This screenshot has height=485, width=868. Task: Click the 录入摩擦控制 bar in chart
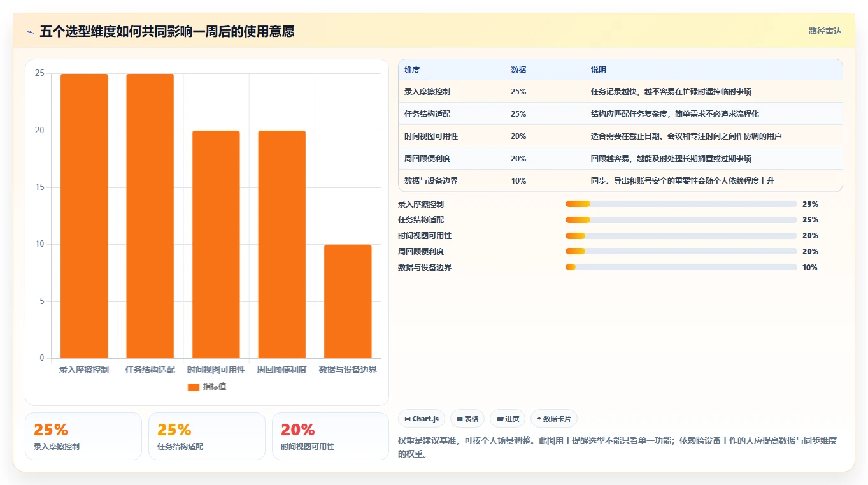click(x=84, y=216)
